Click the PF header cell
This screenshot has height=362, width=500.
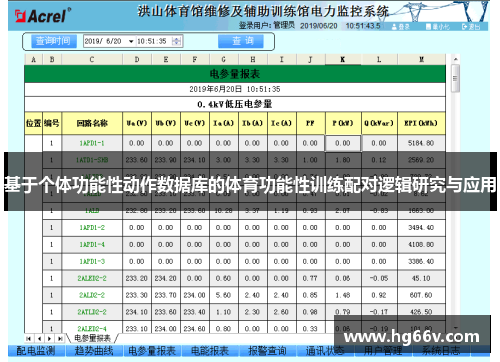tap(311, 123)
